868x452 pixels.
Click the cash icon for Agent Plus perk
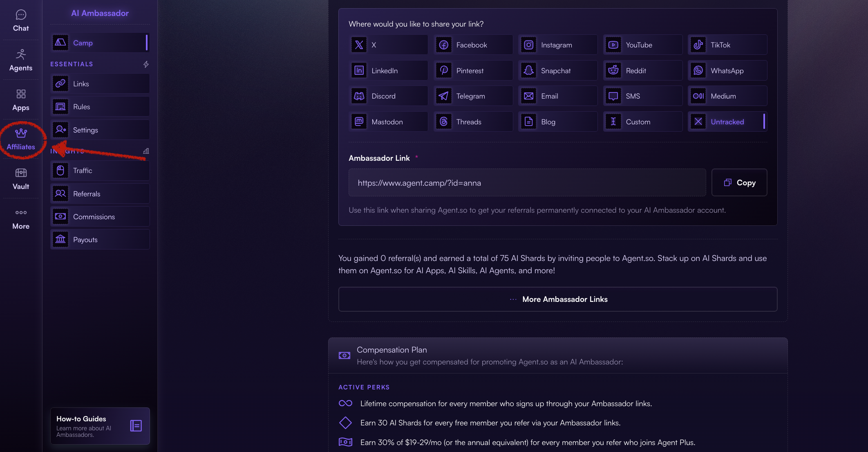click(345, 442)
